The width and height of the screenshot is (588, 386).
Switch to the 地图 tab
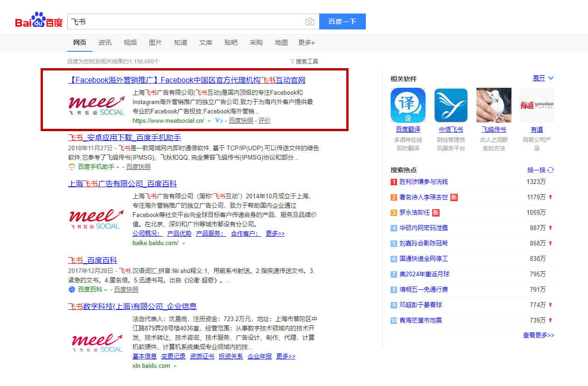[281, 42]
